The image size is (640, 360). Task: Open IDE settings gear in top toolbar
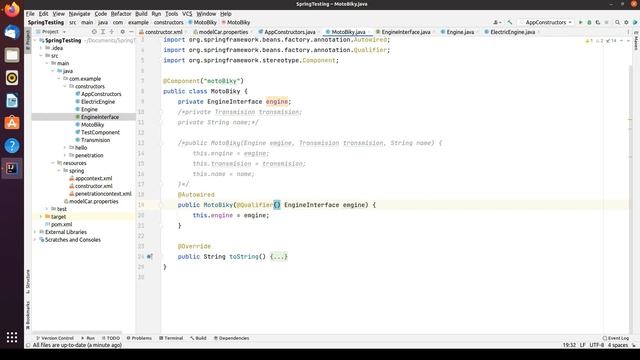(x=626, y=22)
